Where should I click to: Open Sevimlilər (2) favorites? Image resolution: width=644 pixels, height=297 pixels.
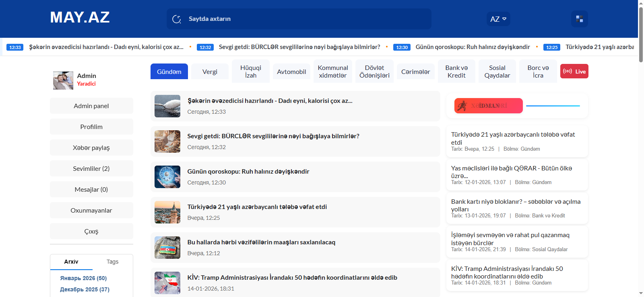click(x=91, y=168)
